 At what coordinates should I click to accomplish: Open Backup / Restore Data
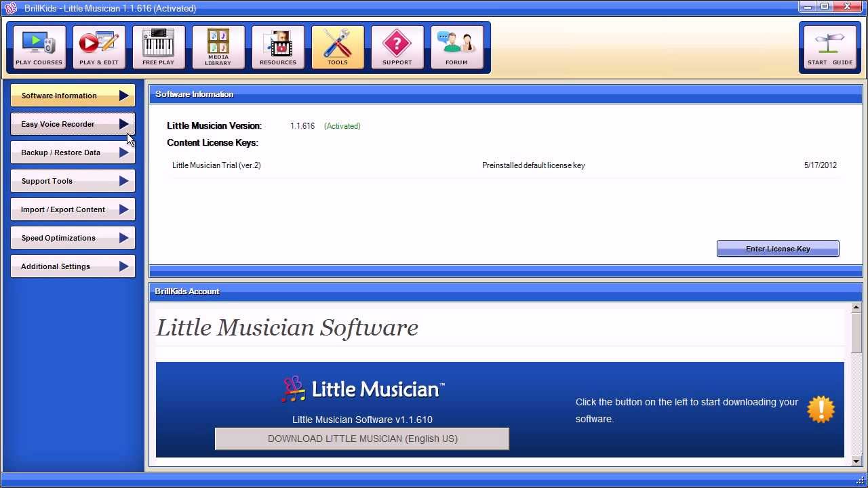click(x=73, y=152)
